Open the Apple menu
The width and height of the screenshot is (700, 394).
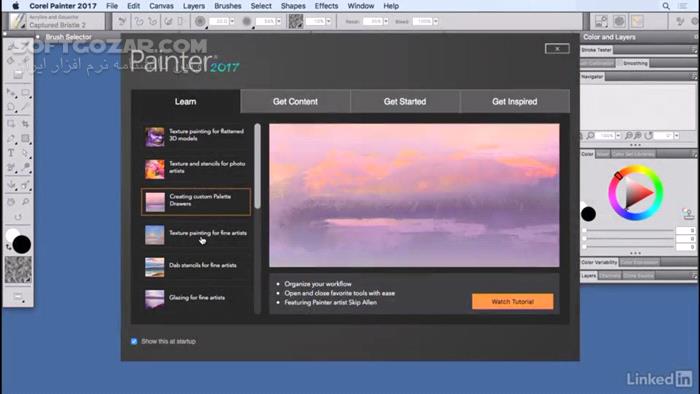pyautogui.click(x=16, y=6)
